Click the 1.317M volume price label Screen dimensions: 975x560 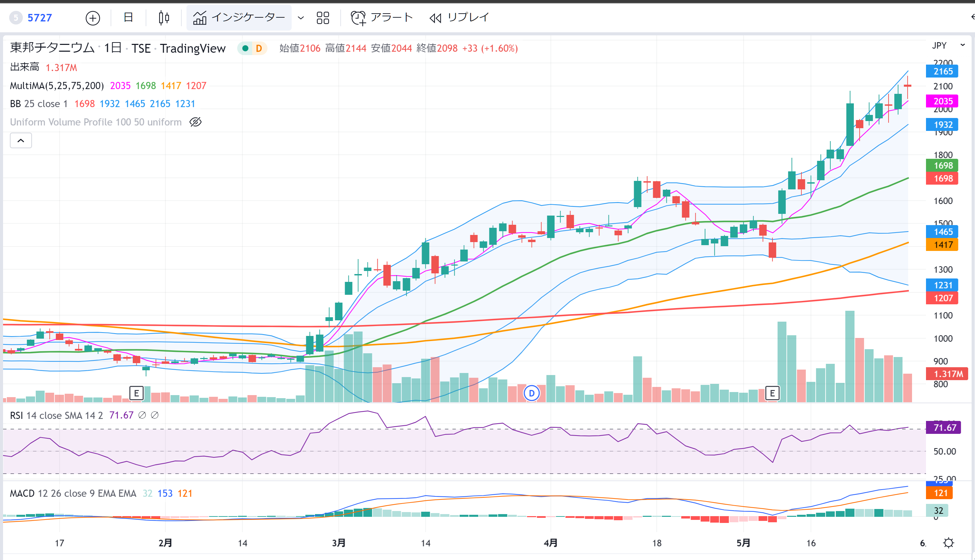point(947,374)
